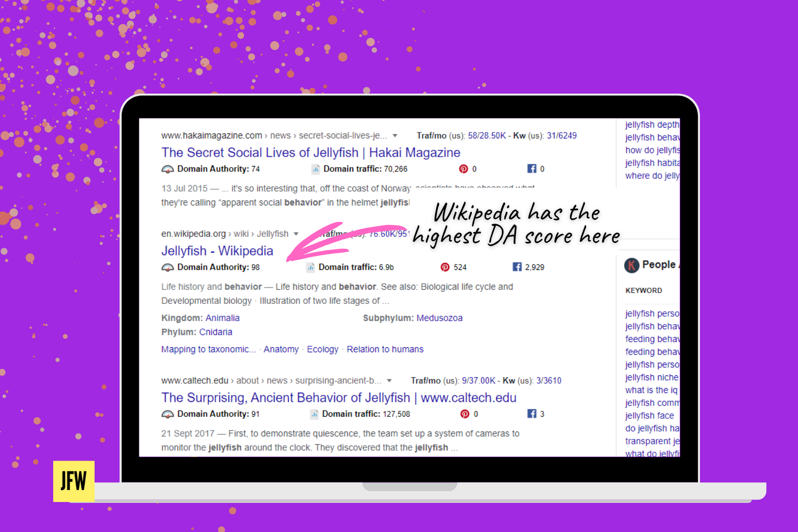This screenshot has width=798, height=532.
Task: Click Domain Authority: 91 text
Action: (x=218, y=414)
